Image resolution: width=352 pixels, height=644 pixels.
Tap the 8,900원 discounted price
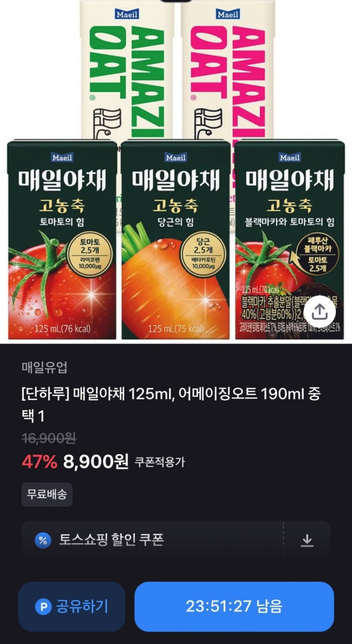pos(96,462)
